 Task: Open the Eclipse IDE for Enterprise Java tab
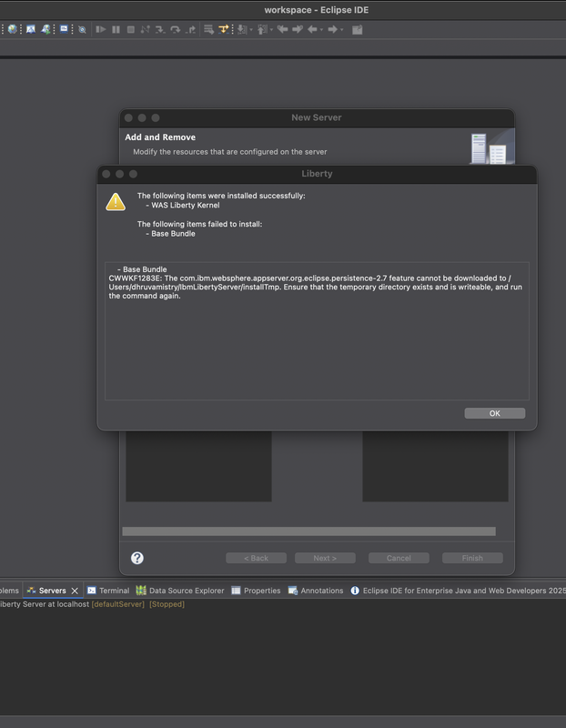click(x=458, y=591)
